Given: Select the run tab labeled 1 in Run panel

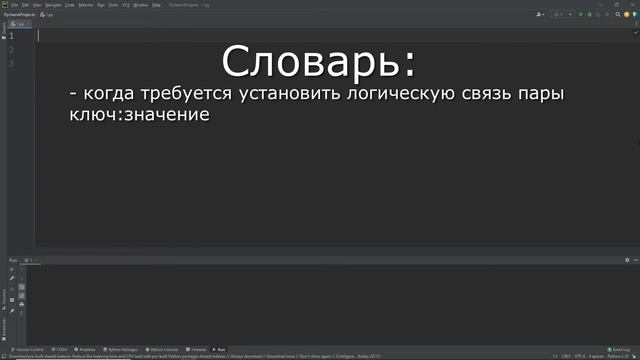Looking at the screenshot, I should point(31,260).
